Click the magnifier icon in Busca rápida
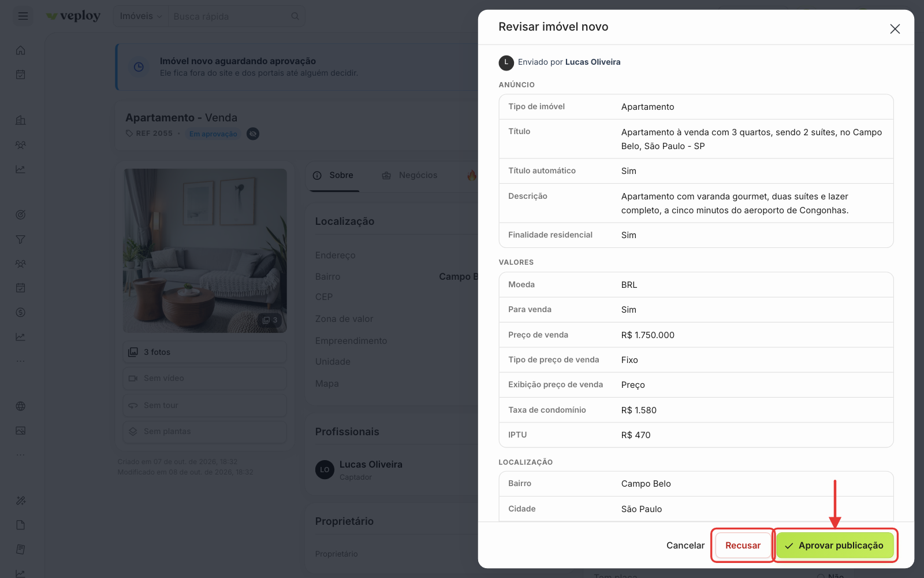 (x=295, y=16)
